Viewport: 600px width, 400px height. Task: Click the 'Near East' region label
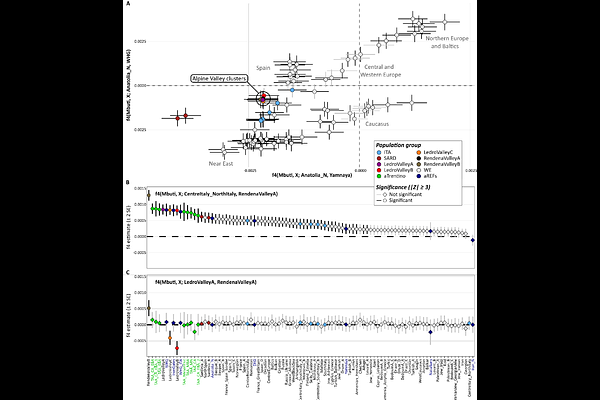coord(221,163)
